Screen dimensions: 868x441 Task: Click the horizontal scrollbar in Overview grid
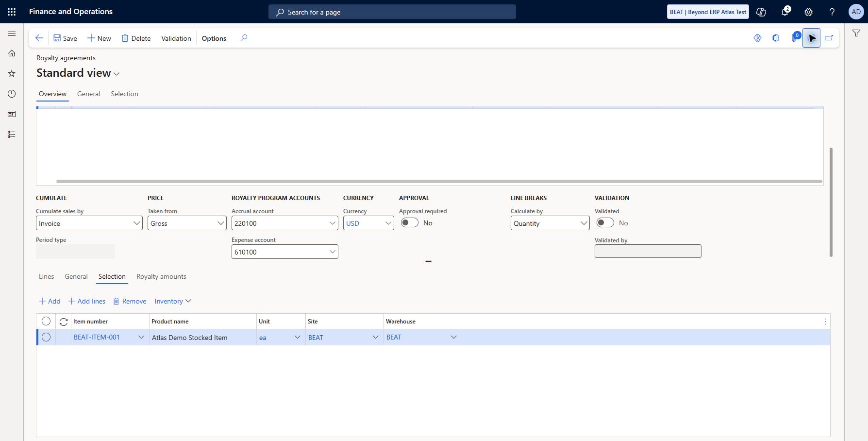[x=439, y=182]
